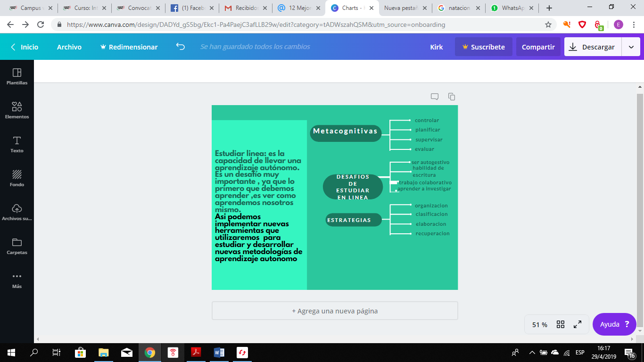
Task: Select the Texto tool in sidebar
Action: (x=17, y=144)
